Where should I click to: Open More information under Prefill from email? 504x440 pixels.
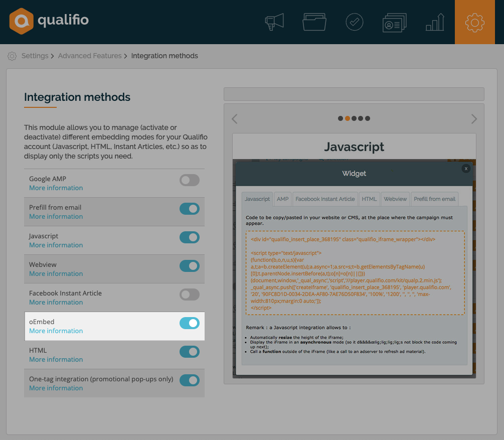(x=56, y=216)
